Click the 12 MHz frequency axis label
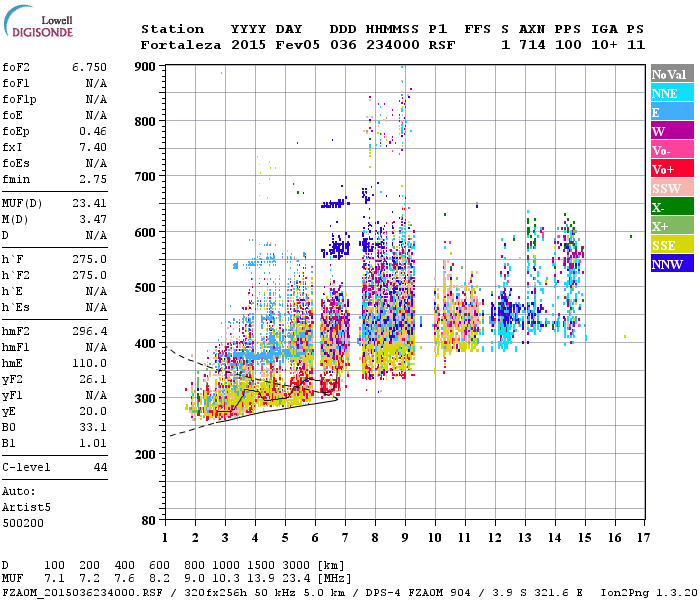The height and width of the screenshot is (600, 700). (x=495, y=538)
